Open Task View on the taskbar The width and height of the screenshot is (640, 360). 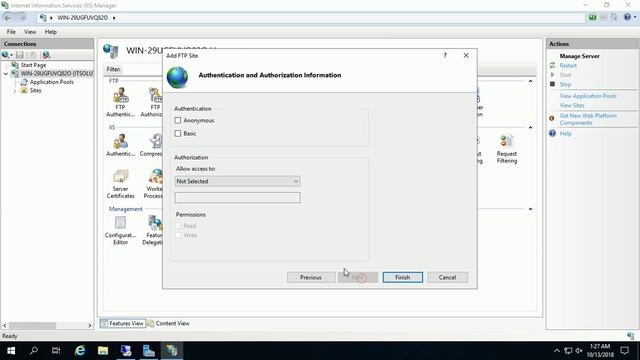point(56,351)
